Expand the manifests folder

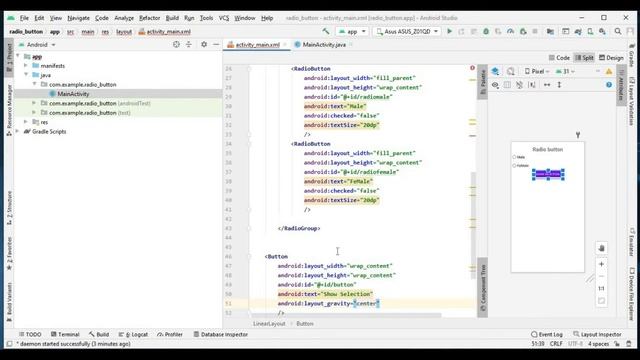[26, 66]
